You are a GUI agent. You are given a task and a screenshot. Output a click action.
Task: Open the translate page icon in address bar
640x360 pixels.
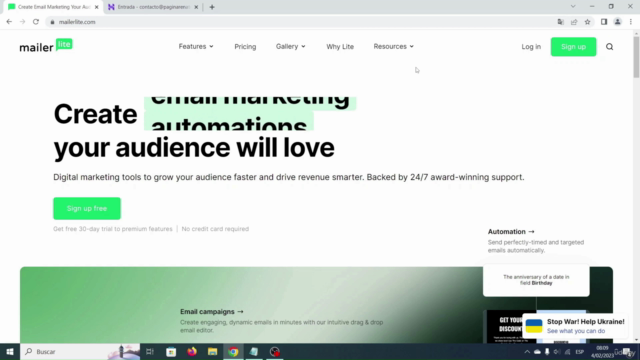(560, 22)
